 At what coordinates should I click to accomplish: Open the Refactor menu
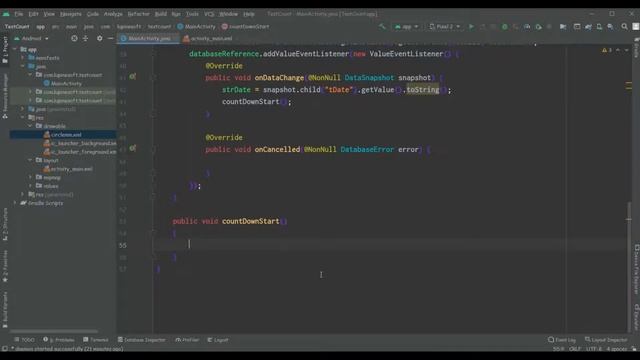[x=138, y=14]
